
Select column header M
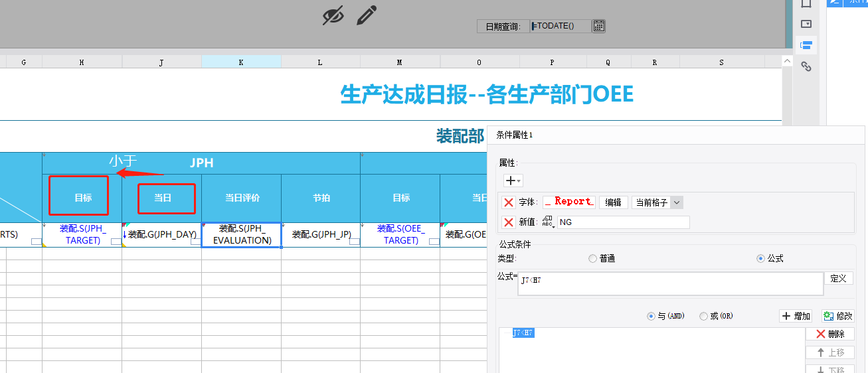[x=400, y=62]
